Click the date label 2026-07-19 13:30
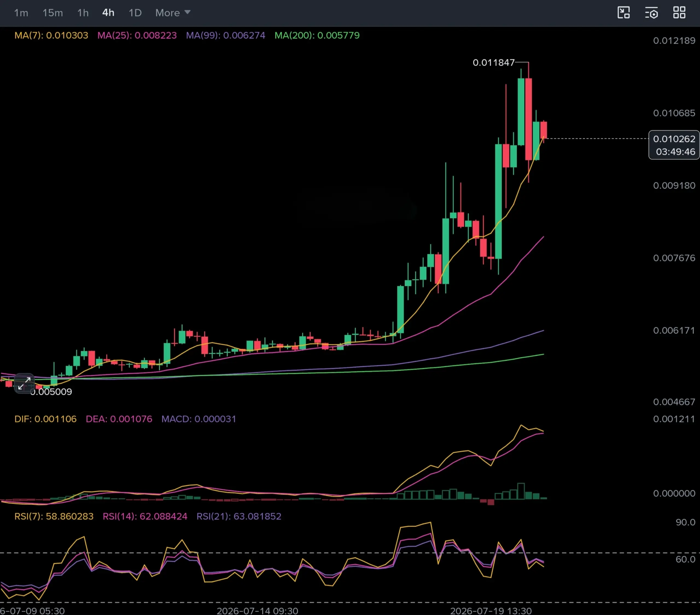Viewport: 700px width, 615px height. coord(491,611)
